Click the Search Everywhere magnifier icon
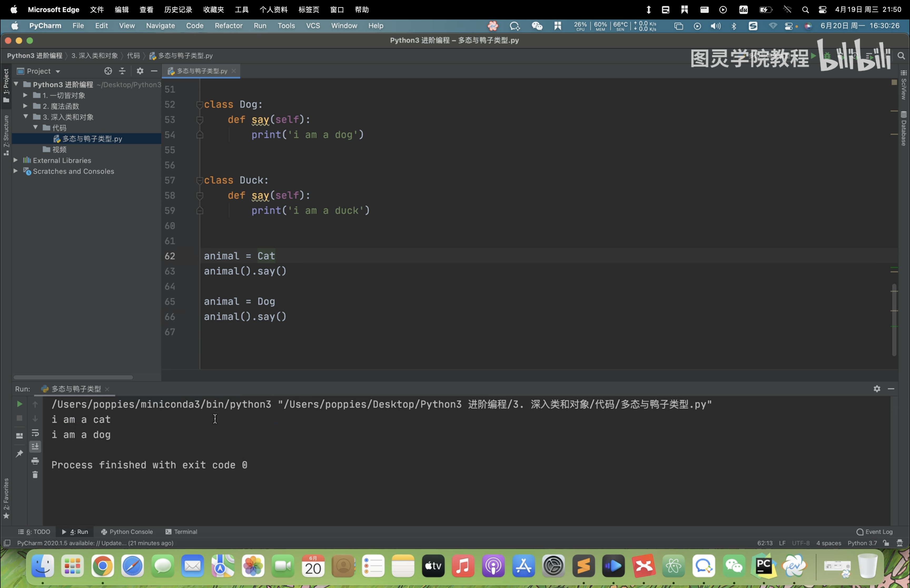910x588 pixels. (901, 56)
